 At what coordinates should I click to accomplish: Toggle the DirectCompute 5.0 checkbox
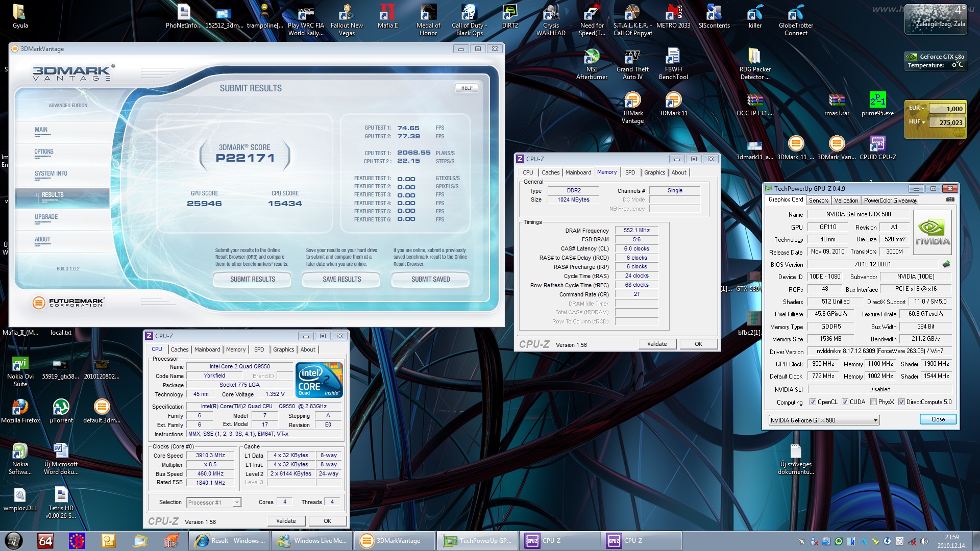pos(901,402)
